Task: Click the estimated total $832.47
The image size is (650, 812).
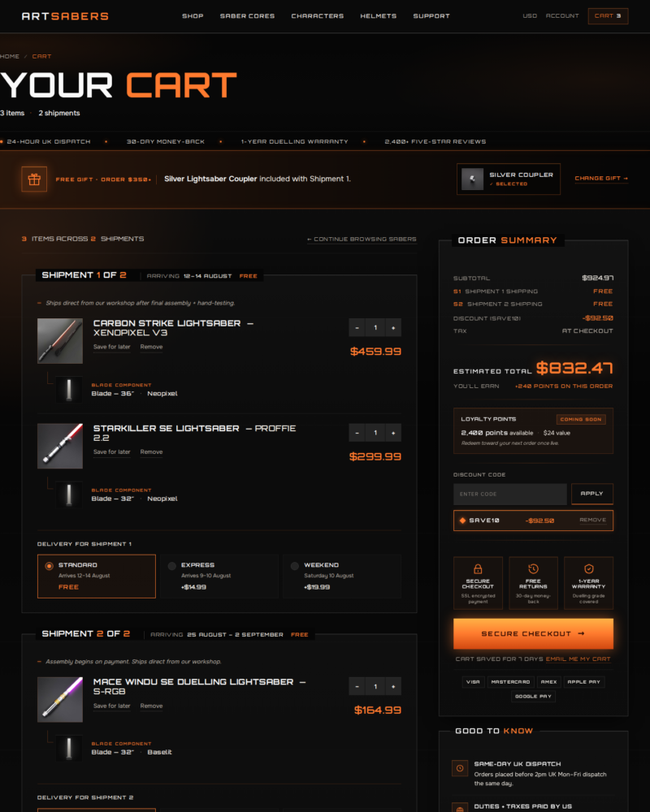Action: [574, 368]
